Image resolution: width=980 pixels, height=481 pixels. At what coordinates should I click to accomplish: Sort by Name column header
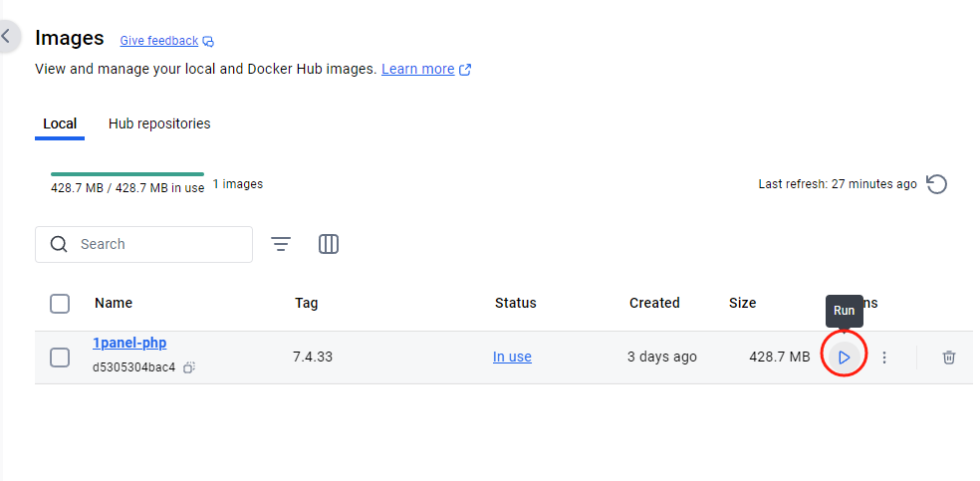tap(114, 303)
